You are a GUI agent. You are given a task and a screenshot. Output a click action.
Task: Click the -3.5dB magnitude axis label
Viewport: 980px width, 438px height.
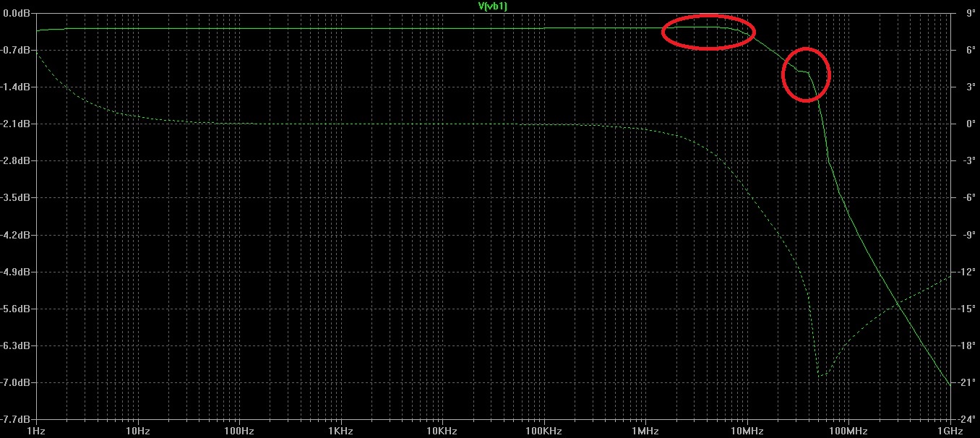(x=16, y=197)
